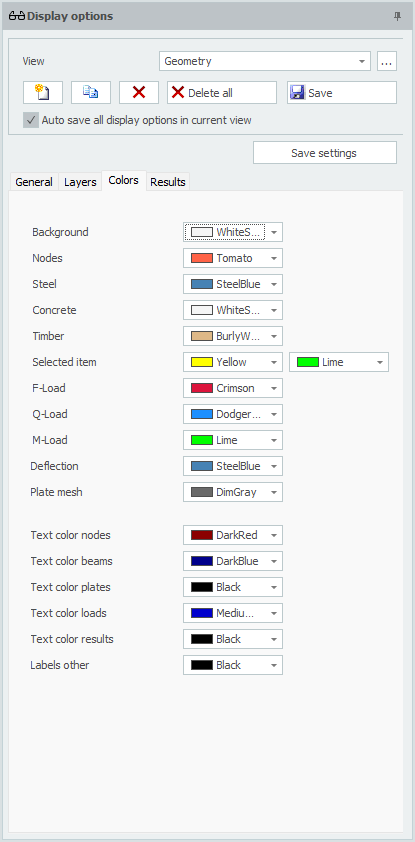The height and width of the screenshot is (842, 415).
Task: Click the glasses icon in the panel title
Action: pos(17,16)
